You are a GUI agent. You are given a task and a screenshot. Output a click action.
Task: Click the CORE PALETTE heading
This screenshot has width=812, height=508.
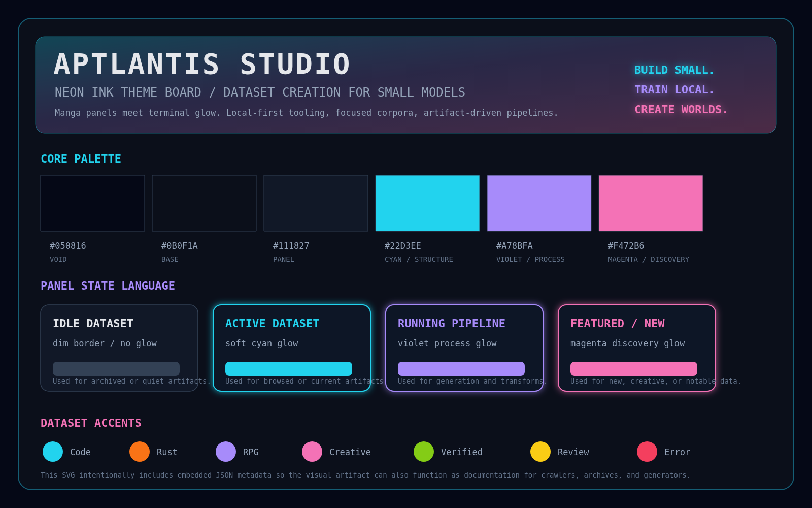pos(81,159)
